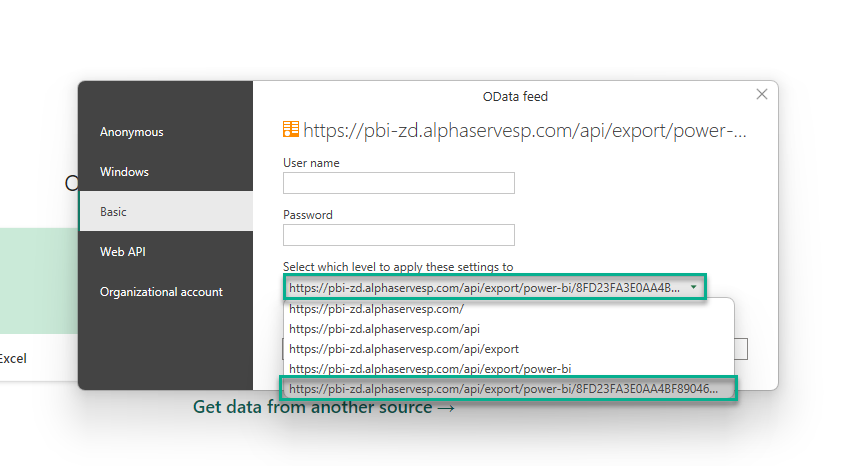Choose the /api level option

point(383,329)
